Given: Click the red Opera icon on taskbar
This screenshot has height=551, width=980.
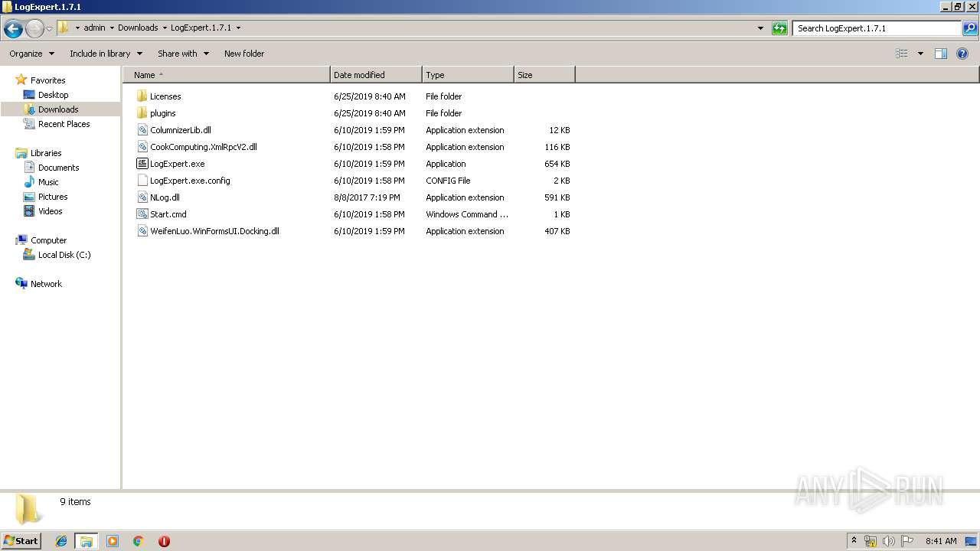Looking at the screenshot, I should tap(164, 541).
